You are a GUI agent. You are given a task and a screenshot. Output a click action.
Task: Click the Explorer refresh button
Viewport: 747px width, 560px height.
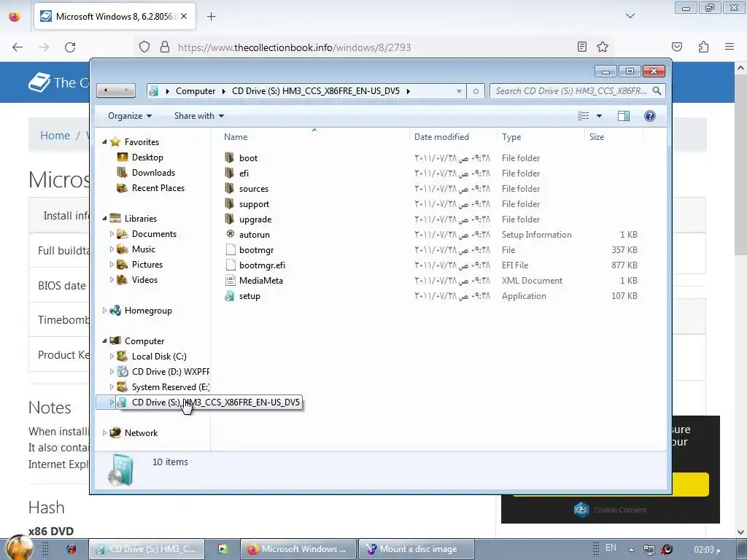(x=476, y=91)
